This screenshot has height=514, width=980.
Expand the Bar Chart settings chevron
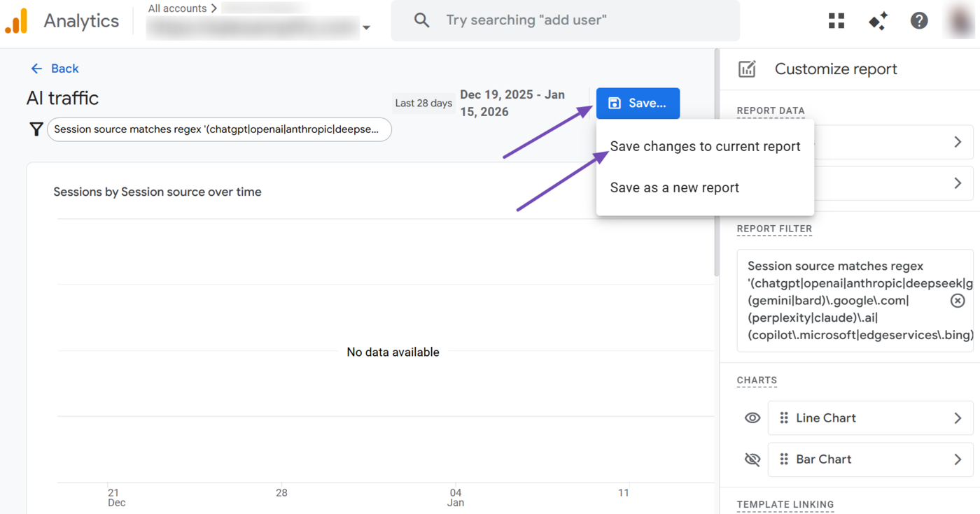click(x=958, y=459)
